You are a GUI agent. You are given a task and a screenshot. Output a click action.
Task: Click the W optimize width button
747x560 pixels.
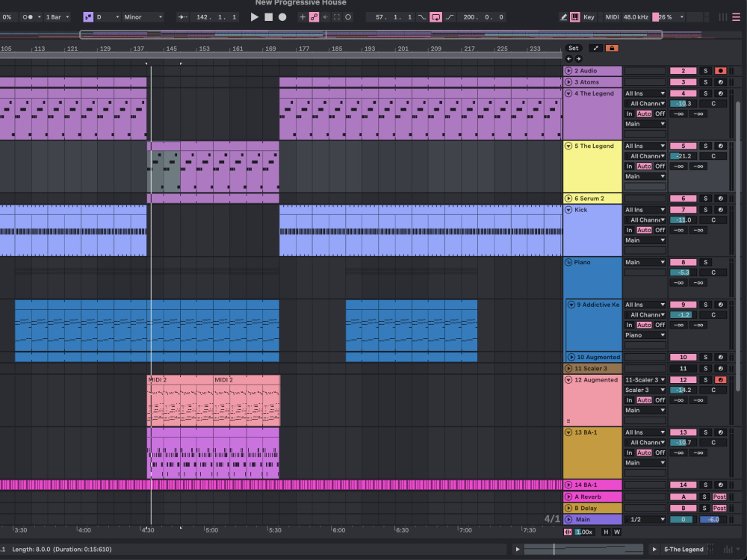[x=617, y=532]
